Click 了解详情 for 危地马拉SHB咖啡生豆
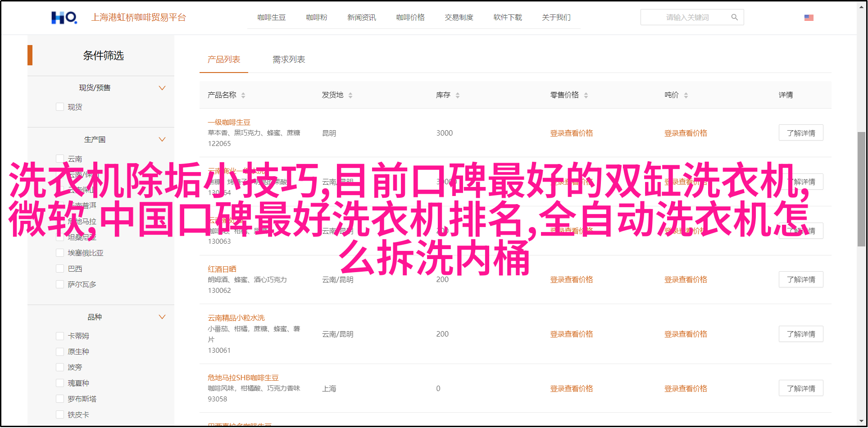Screen dimensions: 868x428 click(801, 389)
